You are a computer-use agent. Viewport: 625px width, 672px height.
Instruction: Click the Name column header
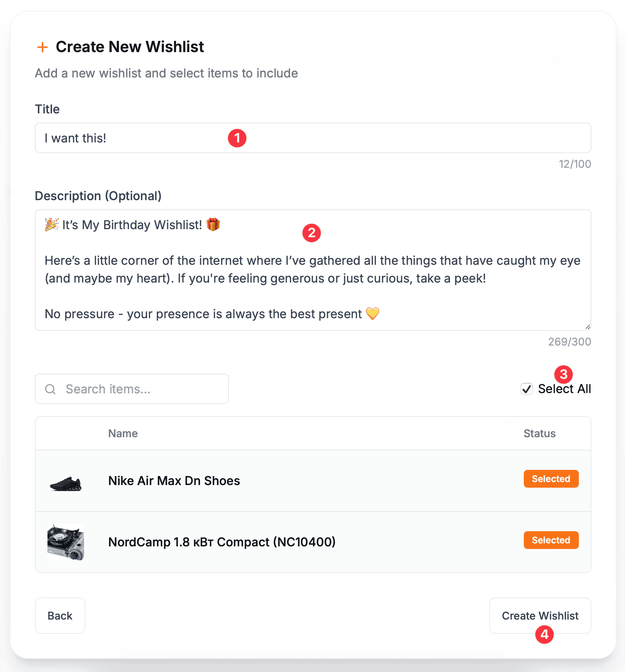(123, 433)
